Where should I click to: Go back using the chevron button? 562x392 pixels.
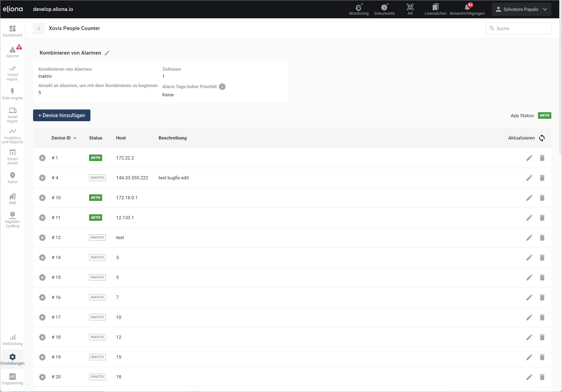point(39,28)
